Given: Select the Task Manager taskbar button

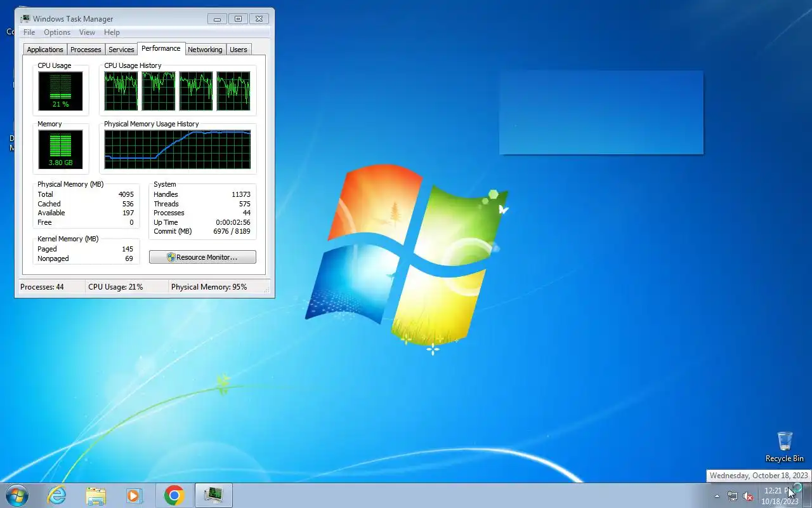Looking at the screenshot, I should [x=214, y=495].
